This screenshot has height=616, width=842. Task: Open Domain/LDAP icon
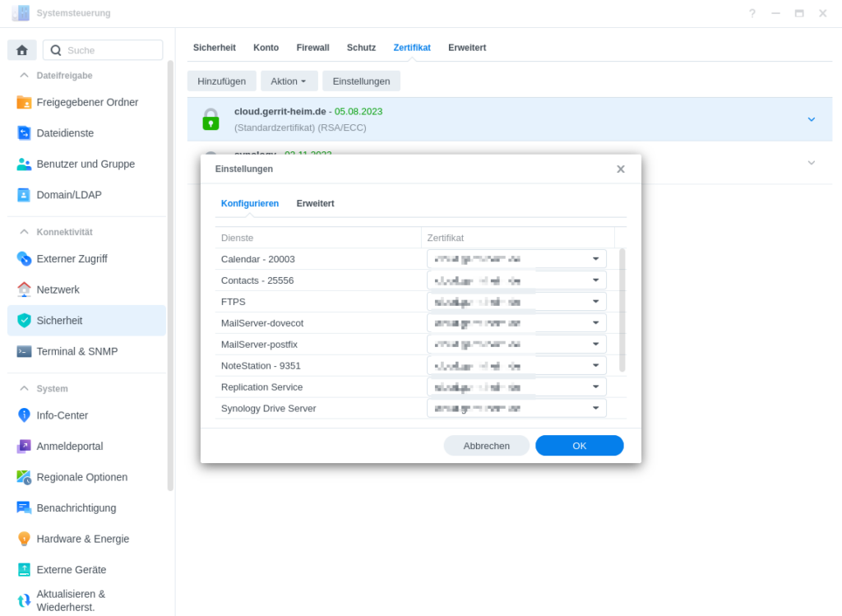24,194
